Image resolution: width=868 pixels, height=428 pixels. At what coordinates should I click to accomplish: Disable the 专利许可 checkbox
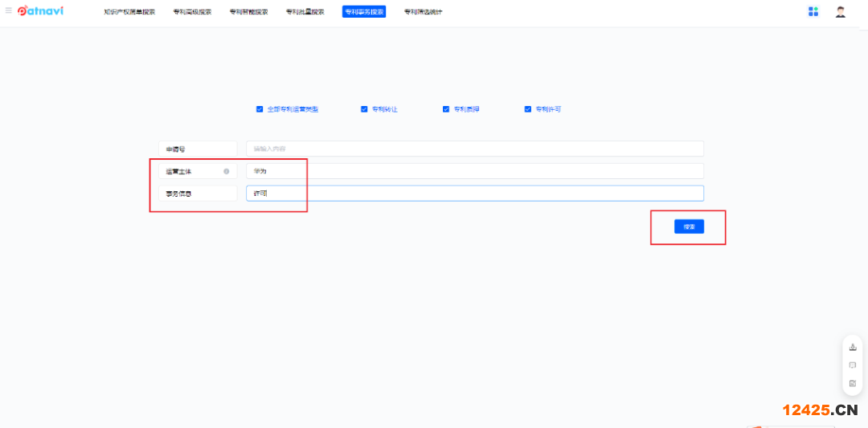tap(528, 109)
